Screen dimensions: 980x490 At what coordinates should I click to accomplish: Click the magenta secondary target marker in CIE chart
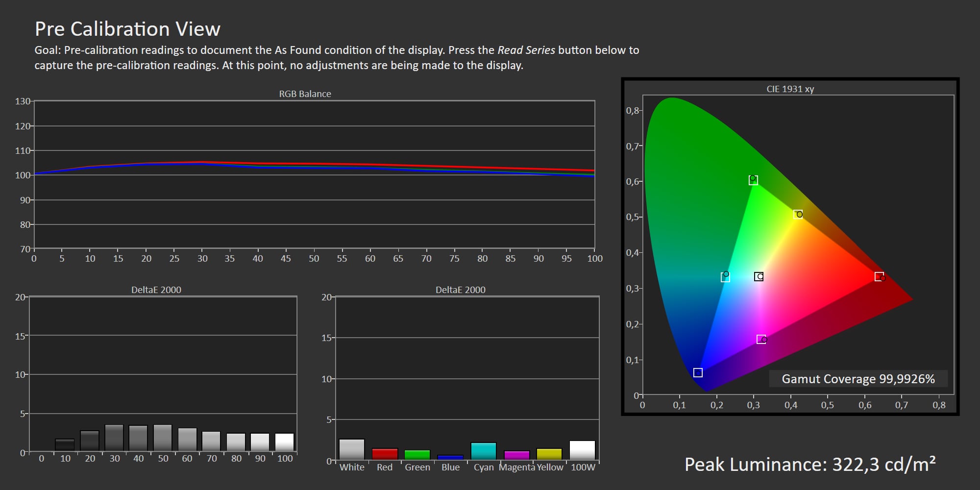(x=760, y=340)
